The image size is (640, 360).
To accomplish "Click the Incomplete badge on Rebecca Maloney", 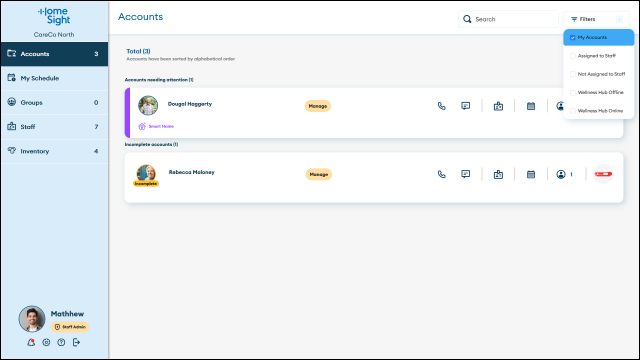I will 146,184.
